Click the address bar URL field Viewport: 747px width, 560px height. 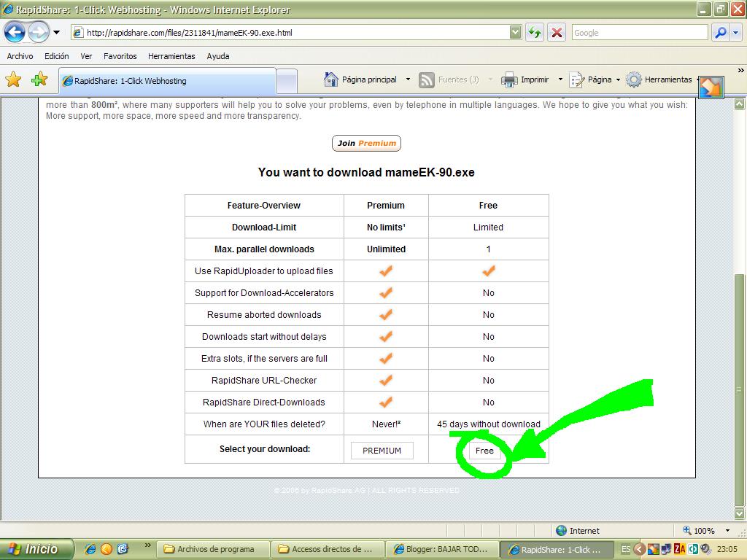coord(290,32)
